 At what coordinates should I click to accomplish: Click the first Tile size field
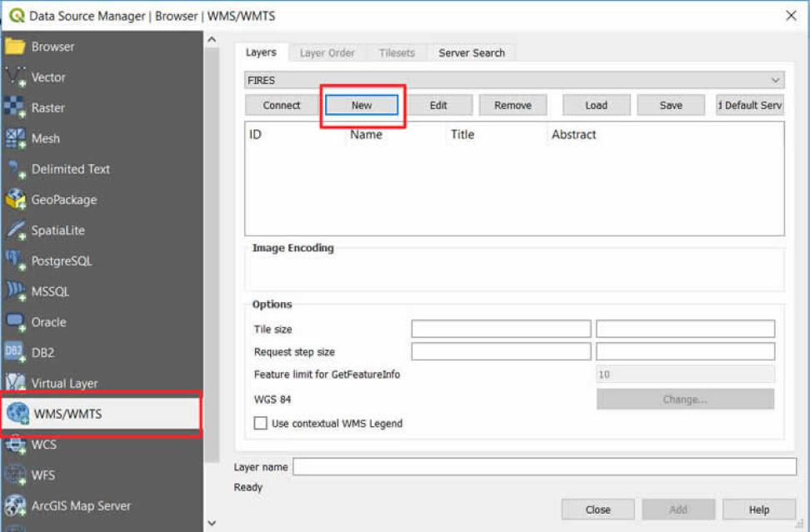coord(501,329)
